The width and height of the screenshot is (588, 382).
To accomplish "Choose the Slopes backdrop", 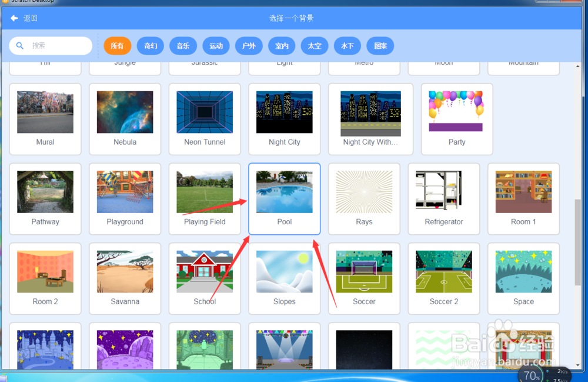I will tap(284, 278).
